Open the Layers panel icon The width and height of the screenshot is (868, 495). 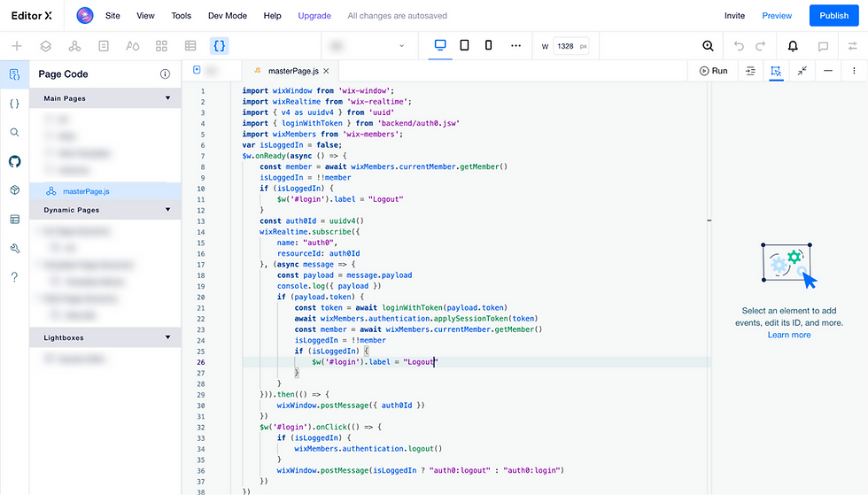(x=46, y=46)
